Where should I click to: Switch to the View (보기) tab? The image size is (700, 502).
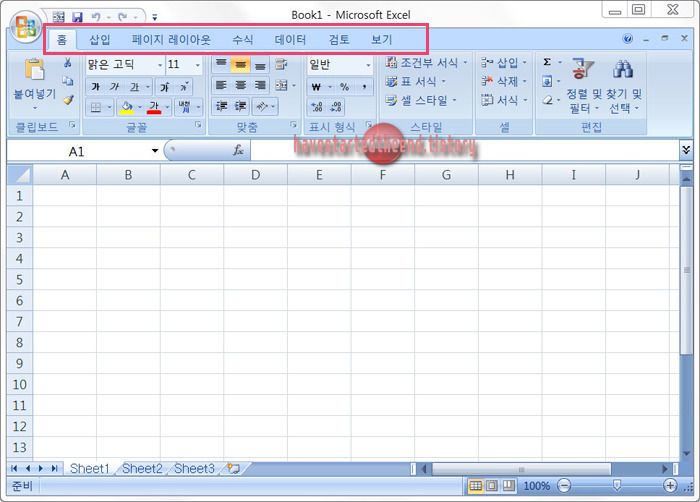tap(381, 40)
